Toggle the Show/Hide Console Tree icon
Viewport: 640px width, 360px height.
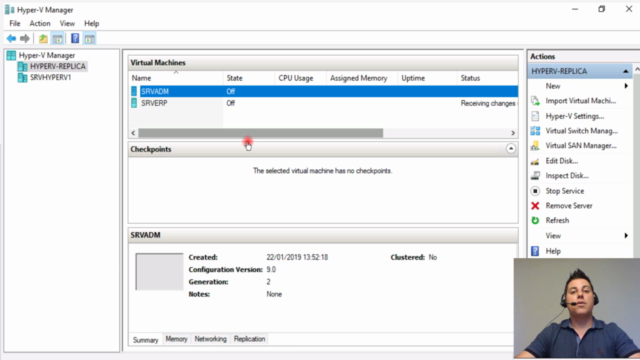[58, 39]
